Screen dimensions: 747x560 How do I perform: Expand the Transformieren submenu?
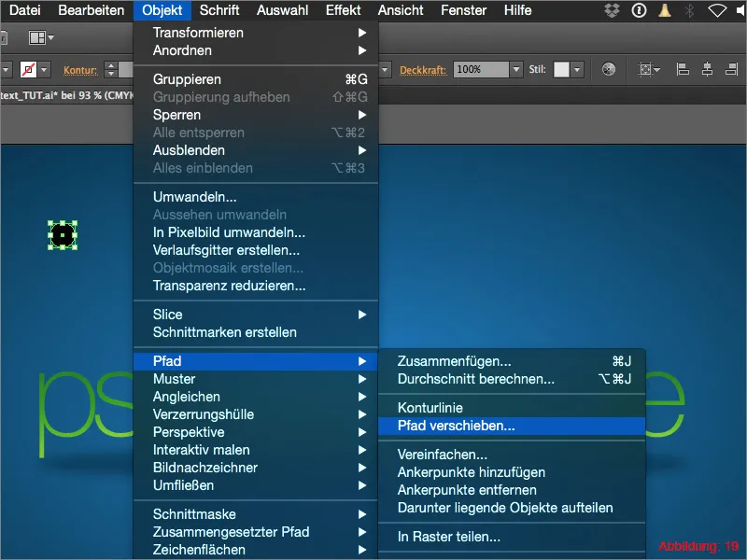coord(256,33)
